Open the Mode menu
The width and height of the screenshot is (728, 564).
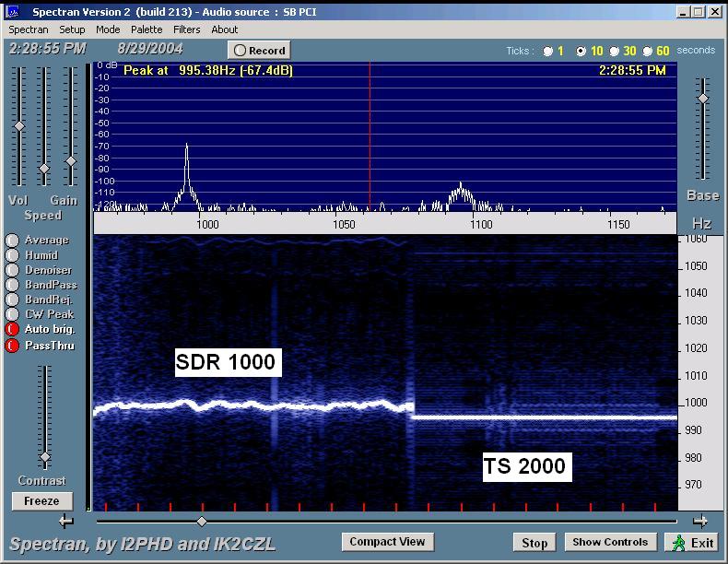pyautogui.click(x=108, y=29)
